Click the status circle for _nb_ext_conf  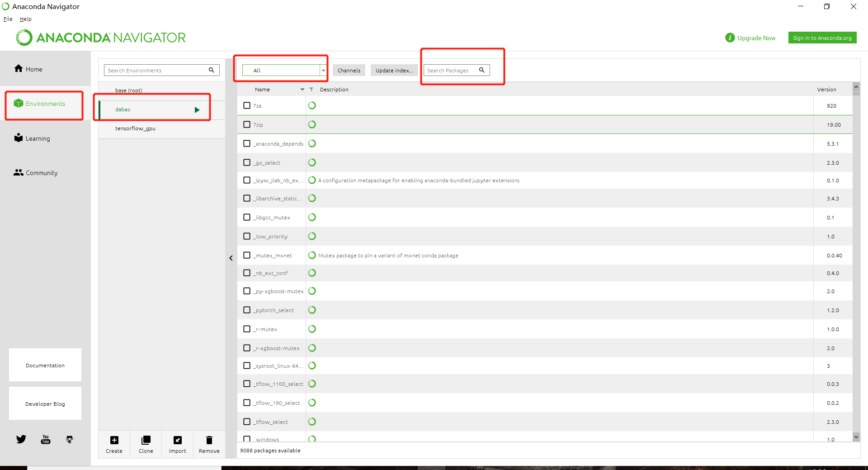[x=312, y=273]
